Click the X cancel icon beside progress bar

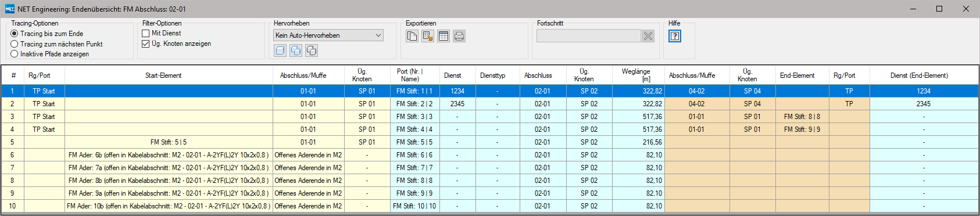pyautogui.click(x=648, y=36)
